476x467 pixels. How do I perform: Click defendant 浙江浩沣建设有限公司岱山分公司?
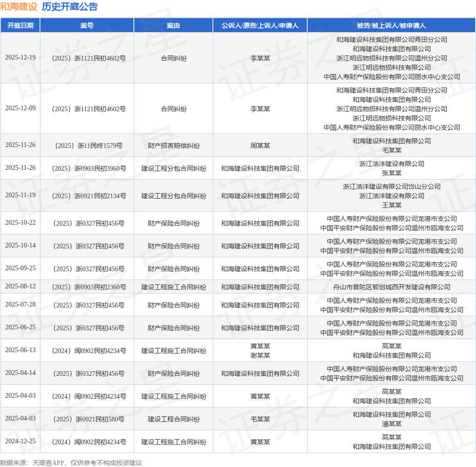(x=391, y=187)
